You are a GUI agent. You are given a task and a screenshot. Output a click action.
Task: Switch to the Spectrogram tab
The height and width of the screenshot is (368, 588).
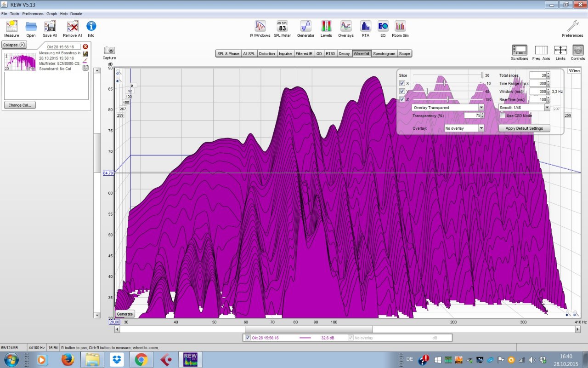[x=384, y=53]
